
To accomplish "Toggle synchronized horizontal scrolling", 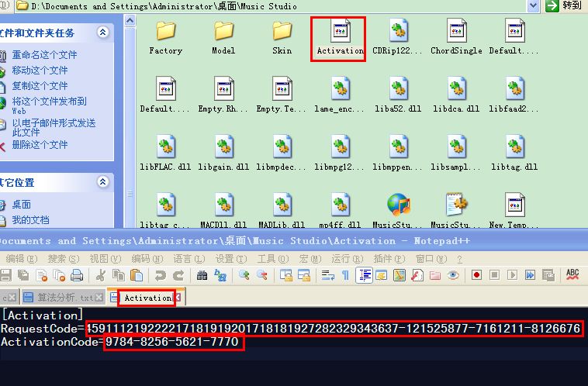I will [x=304, y=275].
